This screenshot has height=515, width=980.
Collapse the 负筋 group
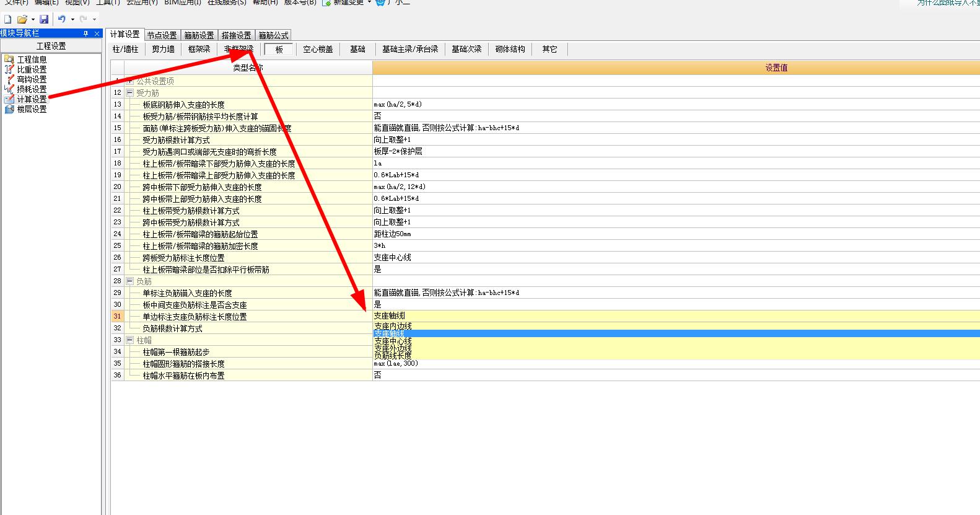pos(130,281)
